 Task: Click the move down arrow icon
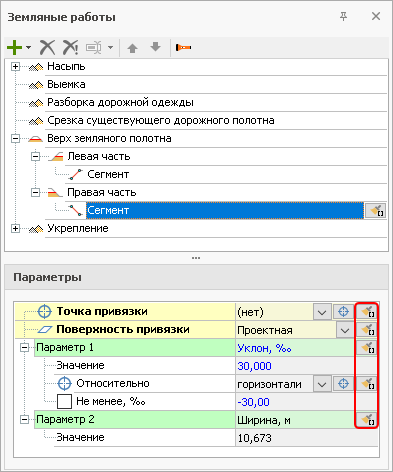coord(155,47)
